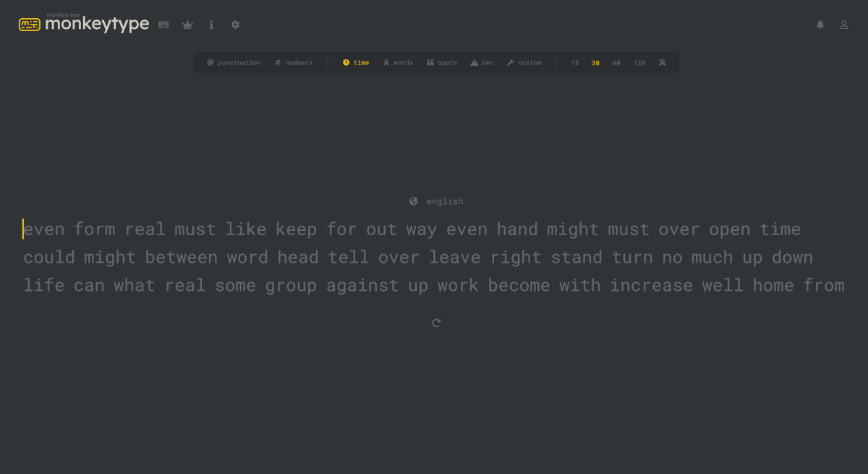Click the restart test icon

436,323
